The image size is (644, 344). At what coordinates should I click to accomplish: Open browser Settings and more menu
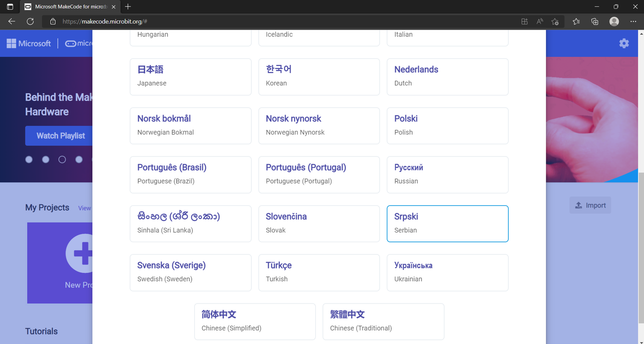click(x=633, y=22)
